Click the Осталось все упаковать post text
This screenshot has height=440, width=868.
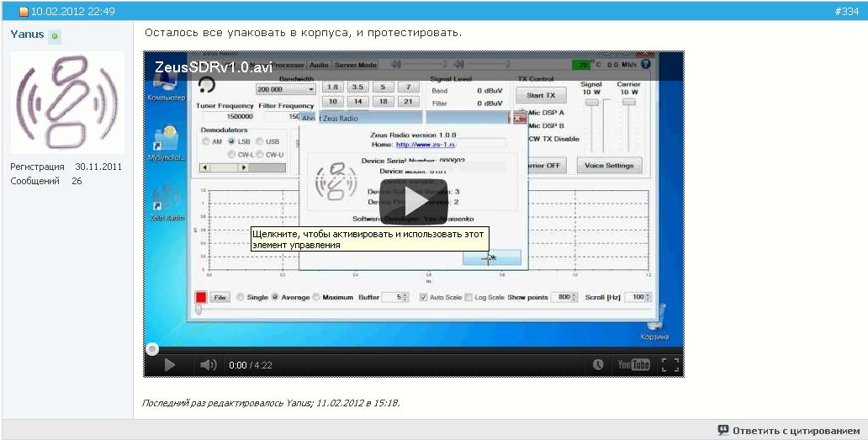tap(304, 33)
